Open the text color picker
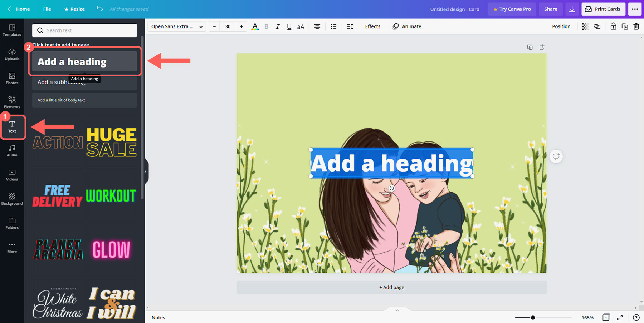This screenshot has height=323, width=644. pyautogui.click(x=255, y=26)
